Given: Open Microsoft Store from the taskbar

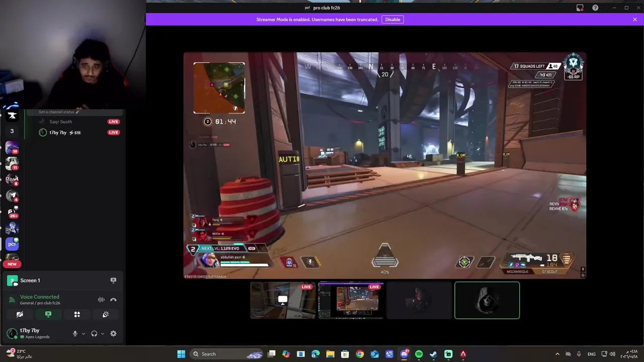Looking at the screenshot, I should [345, 354].
